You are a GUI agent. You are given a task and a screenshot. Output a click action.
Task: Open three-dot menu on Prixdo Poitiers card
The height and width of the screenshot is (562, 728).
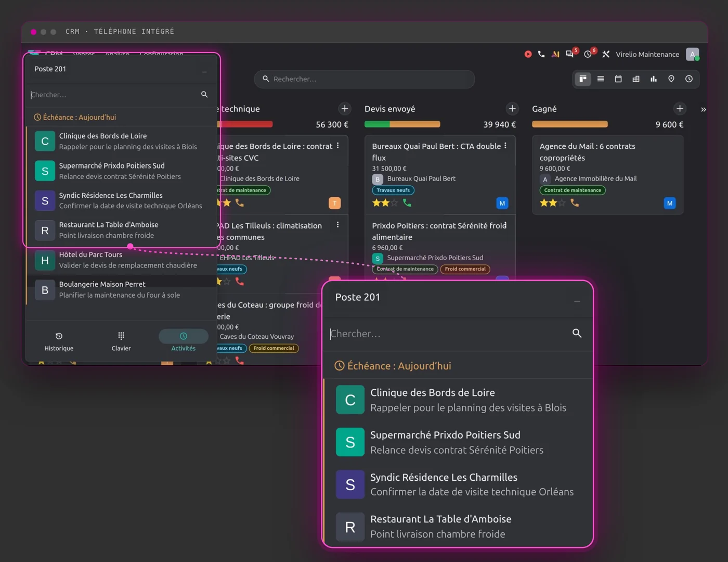click(505, 225)
